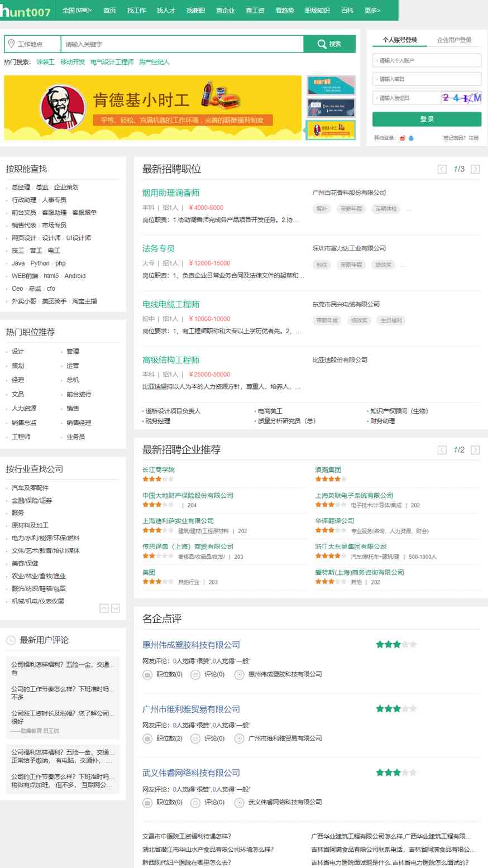Open 找兼职 in navigation bar
Screen dimensions: 488x868
(196, 11)
